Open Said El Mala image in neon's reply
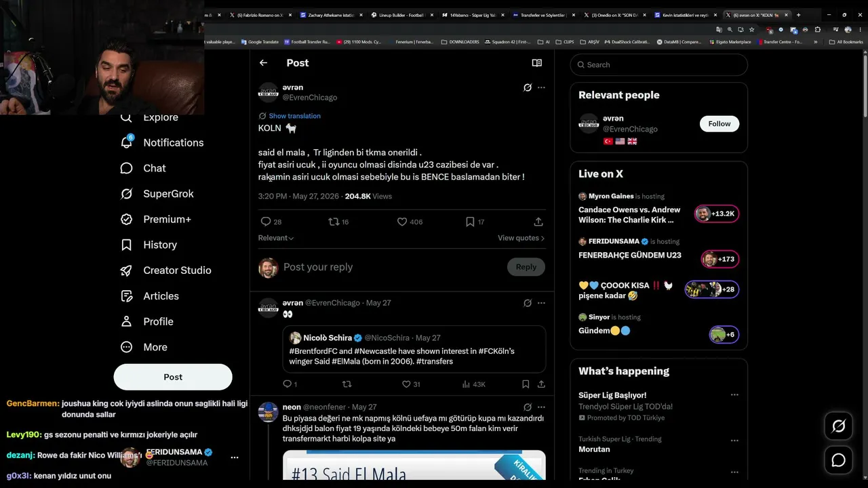Screen dimensions: 868x488 click(414, 465)
